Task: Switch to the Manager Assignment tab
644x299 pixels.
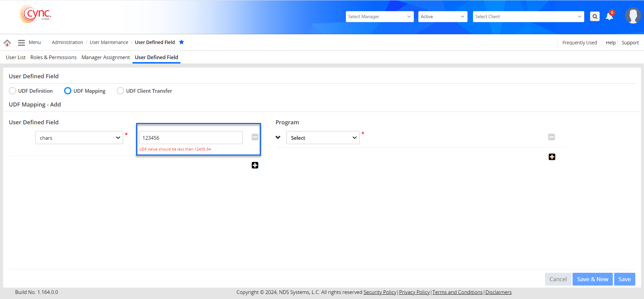Action: coord(105,57)
